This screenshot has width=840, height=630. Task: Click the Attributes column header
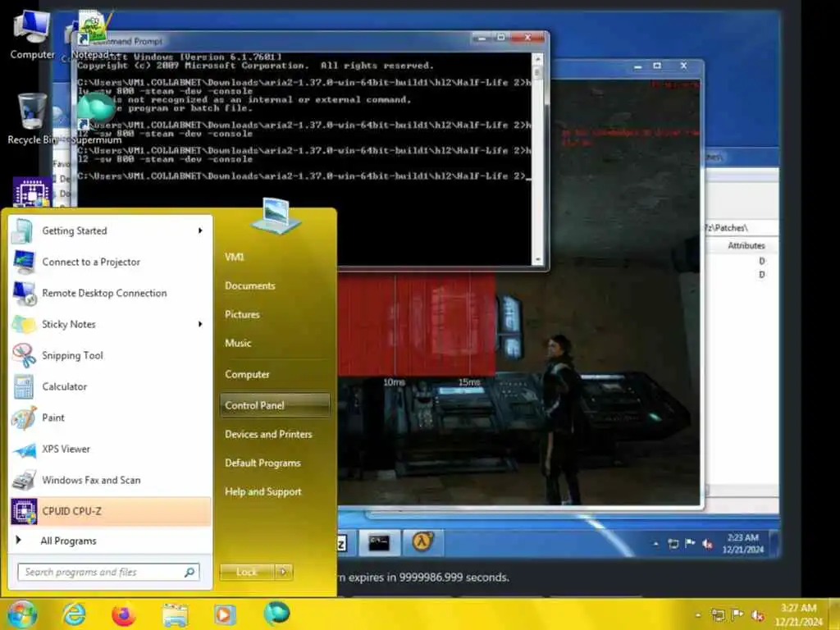pyautogui.click(x=746, y=245)
